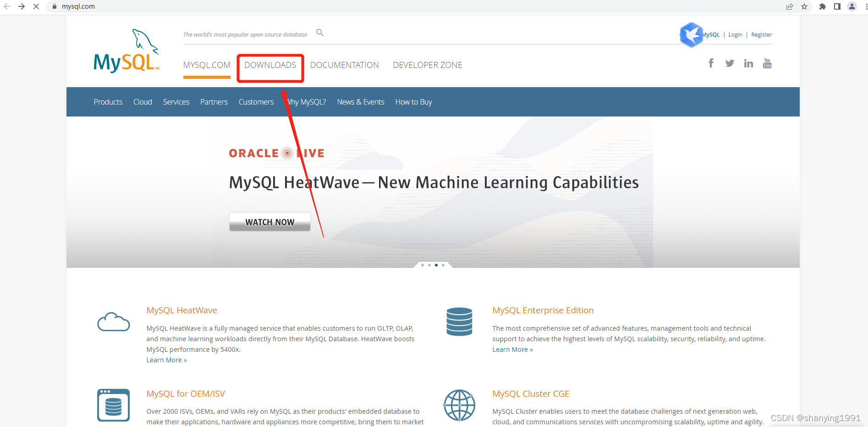868x427 pixels.
Task: Stop page loading with the X icon
Action: point(36,6)
